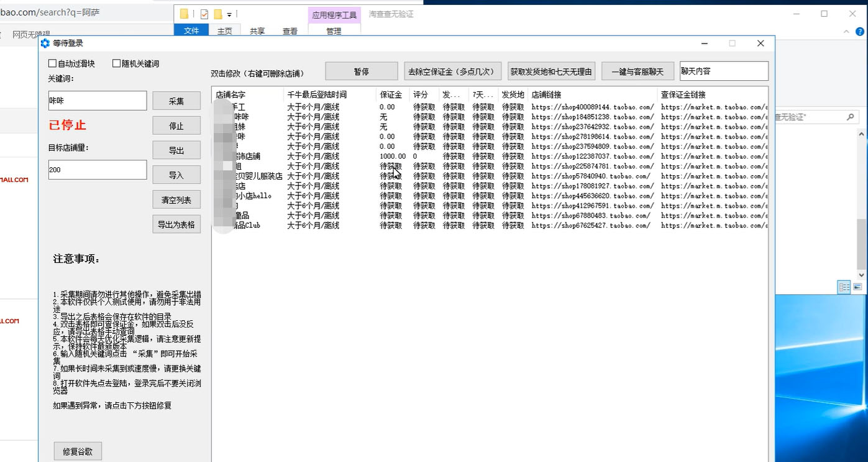Image resolution: width=868 pixels, height=462 pixels.
Task: Enable the 自动过滑块 checkbox
Action: pos(52,63)
